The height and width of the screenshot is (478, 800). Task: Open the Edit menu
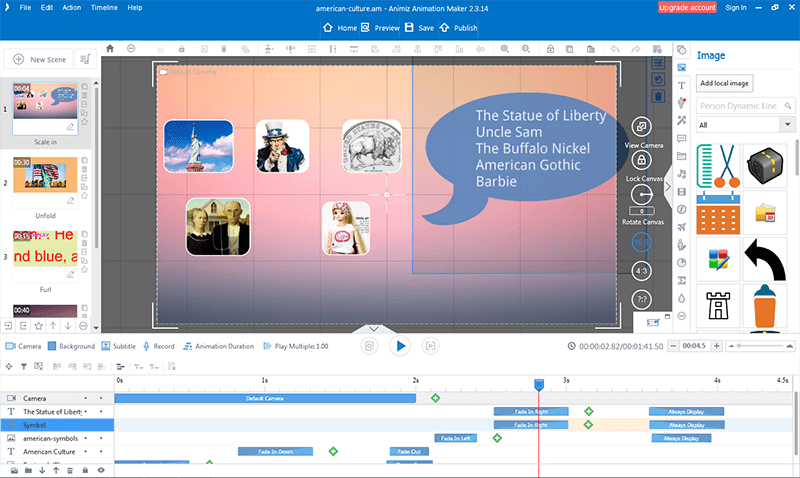(46, 8)
